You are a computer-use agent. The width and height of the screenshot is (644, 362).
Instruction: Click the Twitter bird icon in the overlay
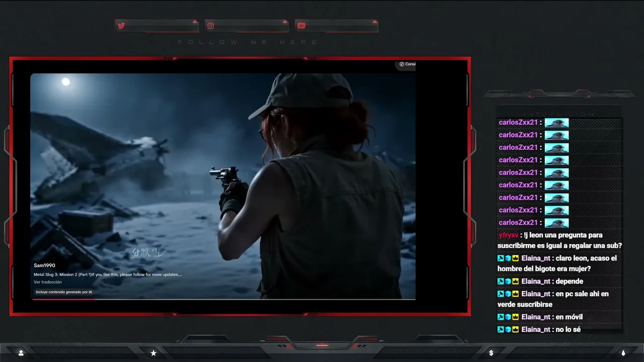tap(121, 26)
